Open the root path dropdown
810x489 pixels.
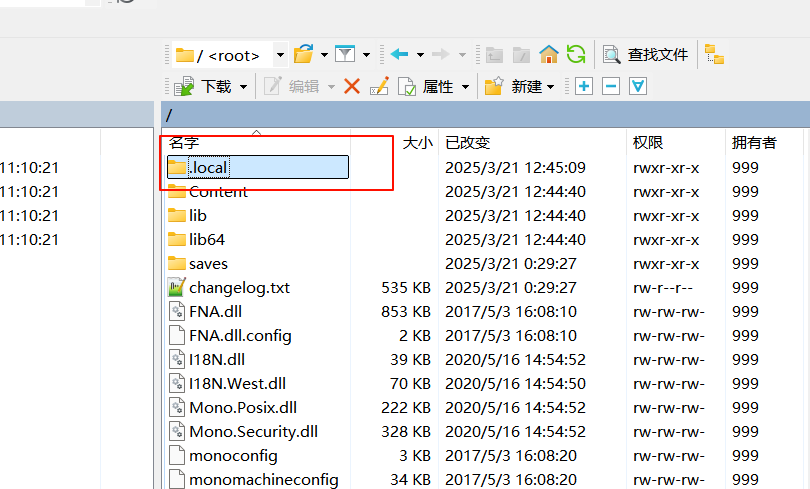(280, 55)
